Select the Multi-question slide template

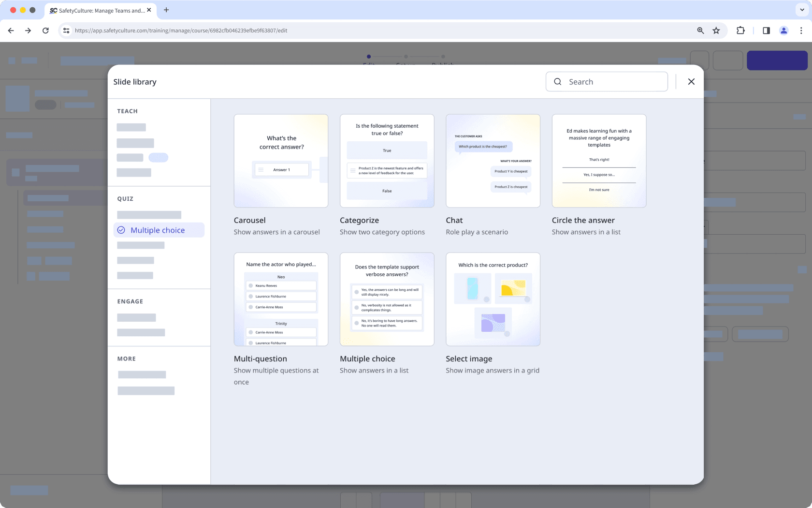(281, 299)
